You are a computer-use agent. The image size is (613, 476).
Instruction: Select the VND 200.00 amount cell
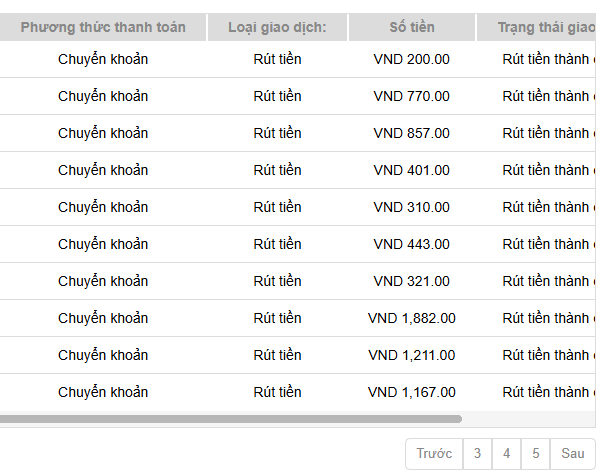412,59
